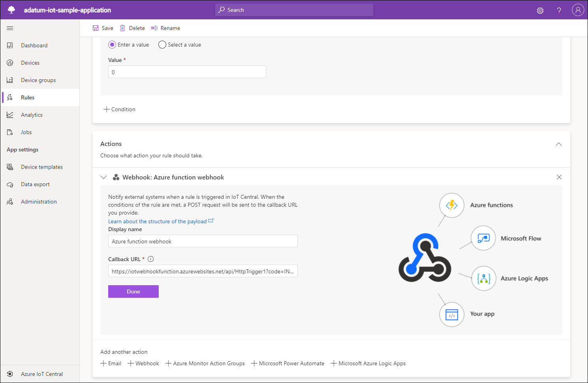Collapse the Actions section chevron
Viewport: 588px width, 383px height.
tap(559, 144)
